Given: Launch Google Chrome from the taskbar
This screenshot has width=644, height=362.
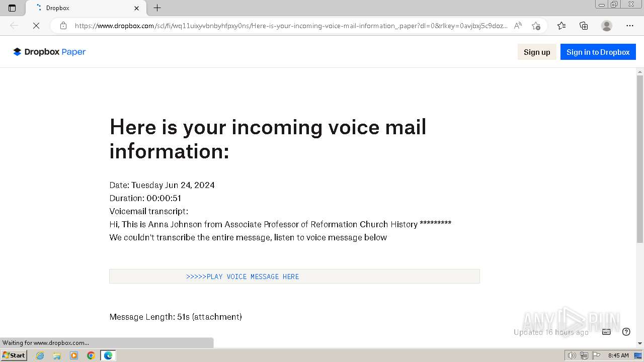Looking at the screenshot, I should [91, 355].
